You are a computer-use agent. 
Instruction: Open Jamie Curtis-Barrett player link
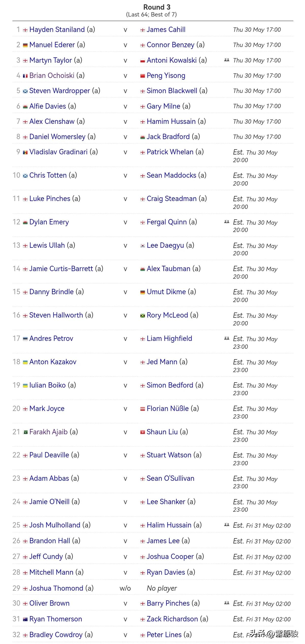coord(61,269)
